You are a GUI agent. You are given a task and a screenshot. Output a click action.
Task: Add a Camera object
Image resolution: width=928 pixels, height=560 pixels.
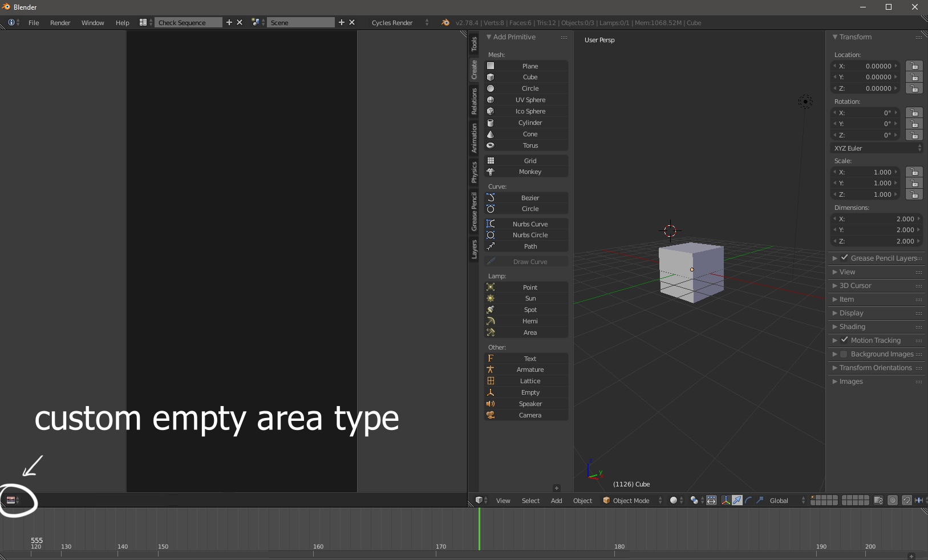coord(526,415)
